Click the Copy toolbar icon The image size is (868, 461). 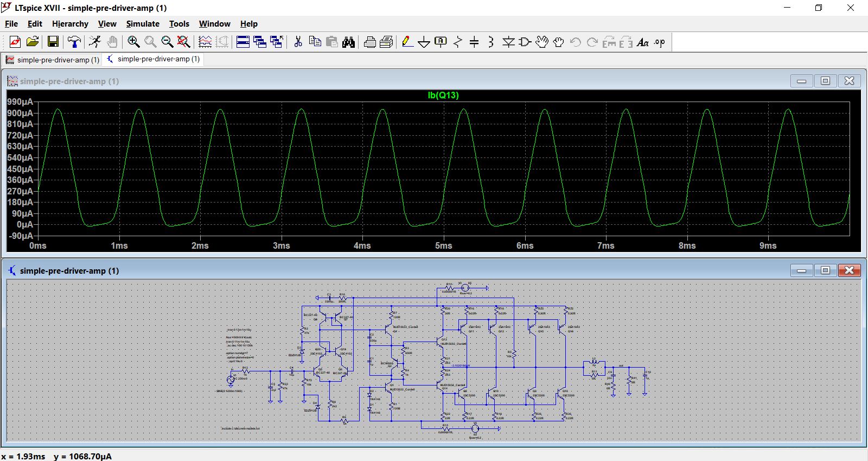click(315, 42)
